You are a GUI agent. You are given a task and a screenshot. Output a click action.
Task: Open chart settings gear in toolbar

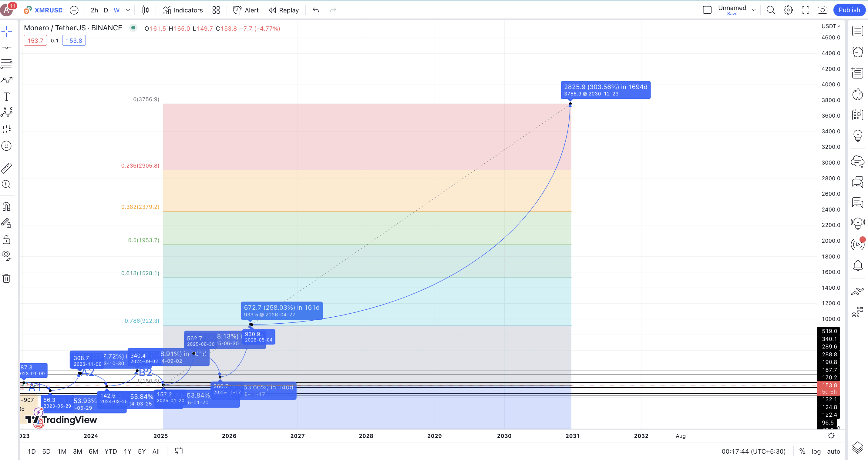(788, 10)
